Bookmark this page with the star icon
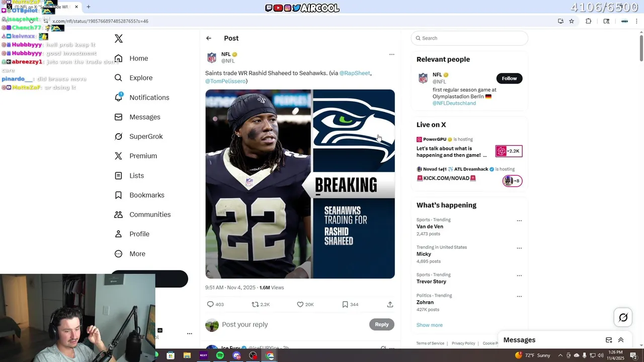Viewport: 644px width, 362px height. pos(572,21)
